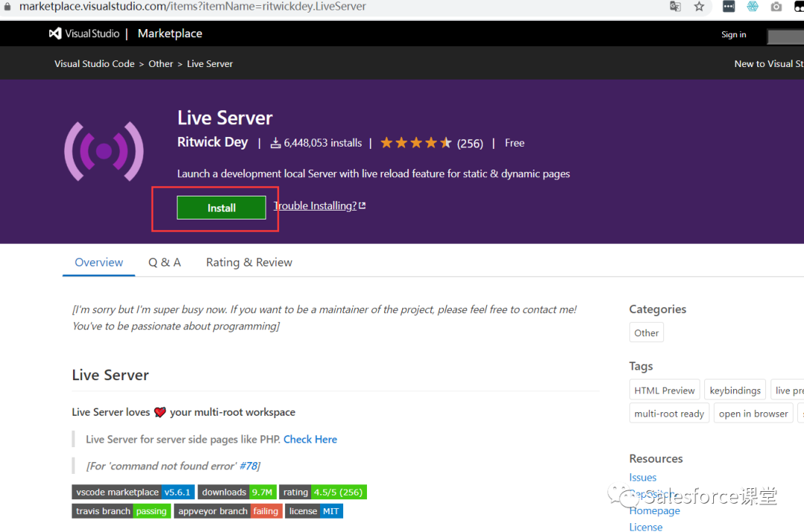Click the blue hexagon extension icon
Image resolution: width=804 pixels, height=532 pixels.
coord(752,7)
